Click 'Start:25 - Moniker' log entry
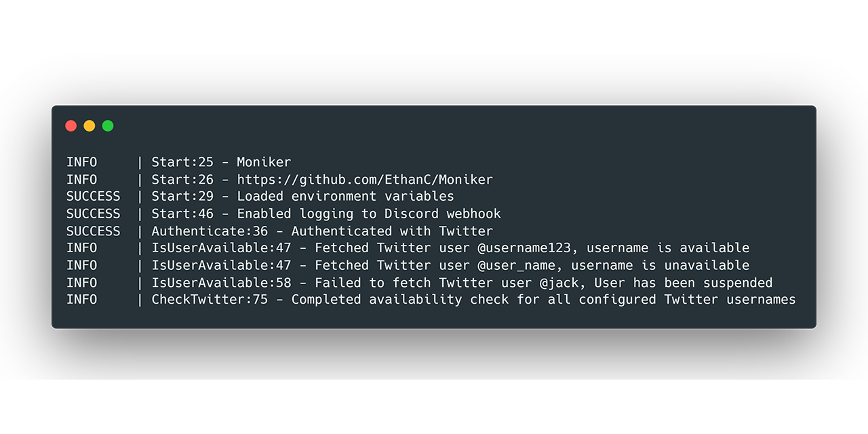This screenshot has width=868, height=434. [x=221, y=162]
